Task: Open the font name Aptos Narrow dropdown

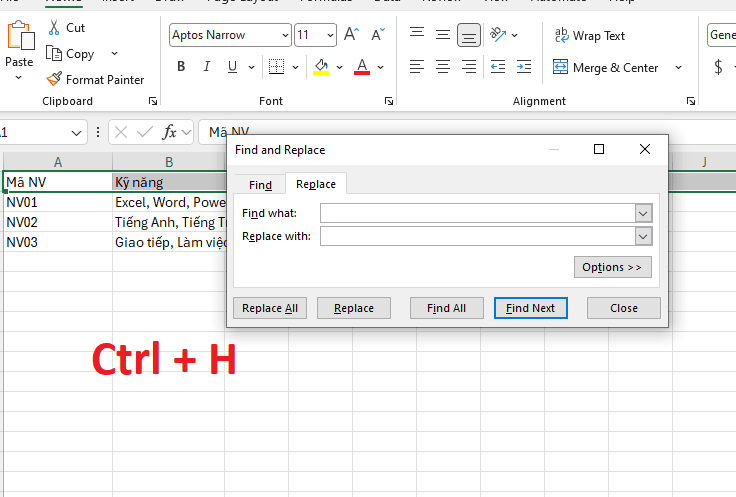Action: pos(285,35)
